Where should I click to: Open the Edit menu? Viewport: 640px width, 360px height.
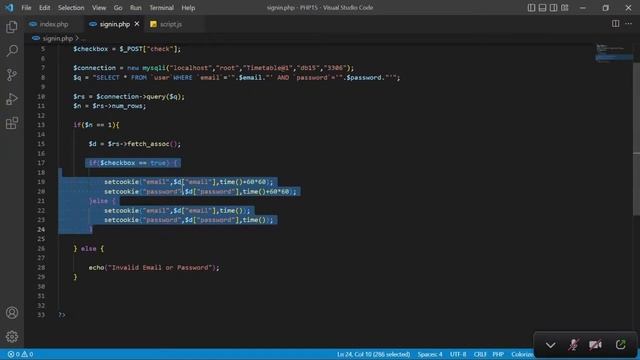44,8
